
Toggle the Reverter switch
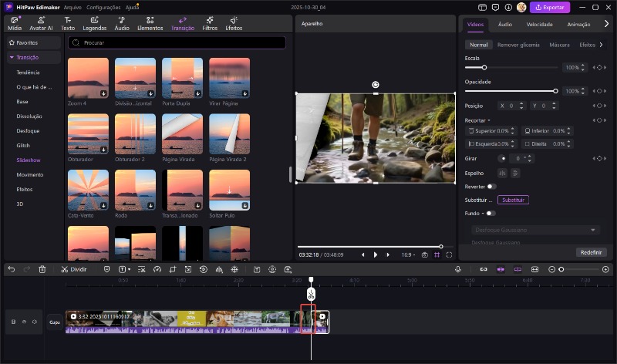point(491,187)
